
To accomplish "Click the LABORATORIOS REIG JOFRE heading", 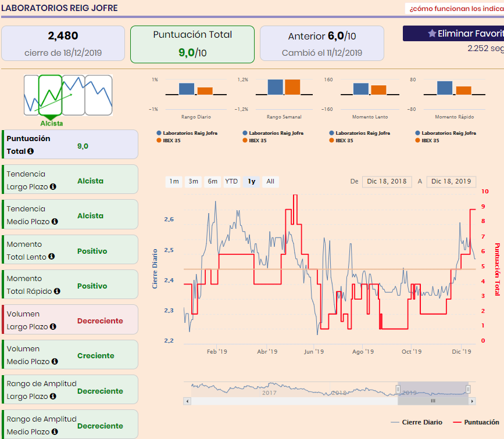I will 59,8.
